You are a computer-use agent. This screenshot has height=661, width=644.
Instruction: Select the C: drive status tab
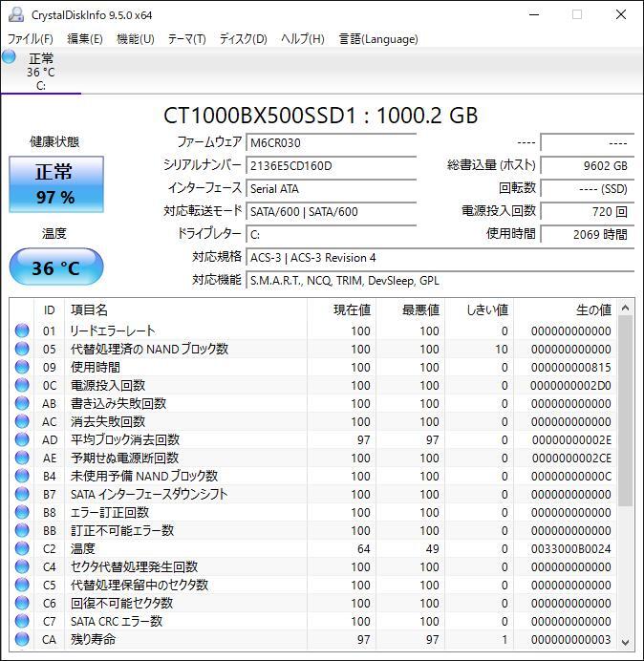[41, 72]
